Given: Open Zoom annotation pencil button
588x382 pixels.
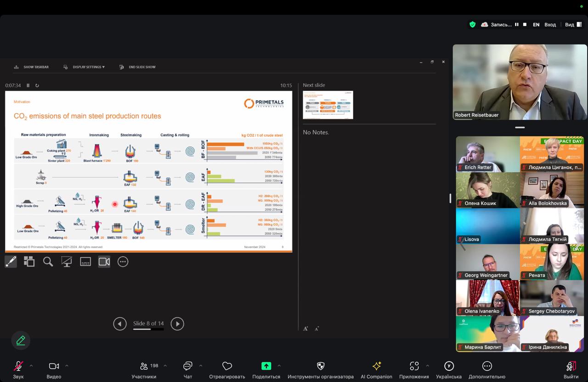Looking at the screenshot, I should tap(21, 340).
